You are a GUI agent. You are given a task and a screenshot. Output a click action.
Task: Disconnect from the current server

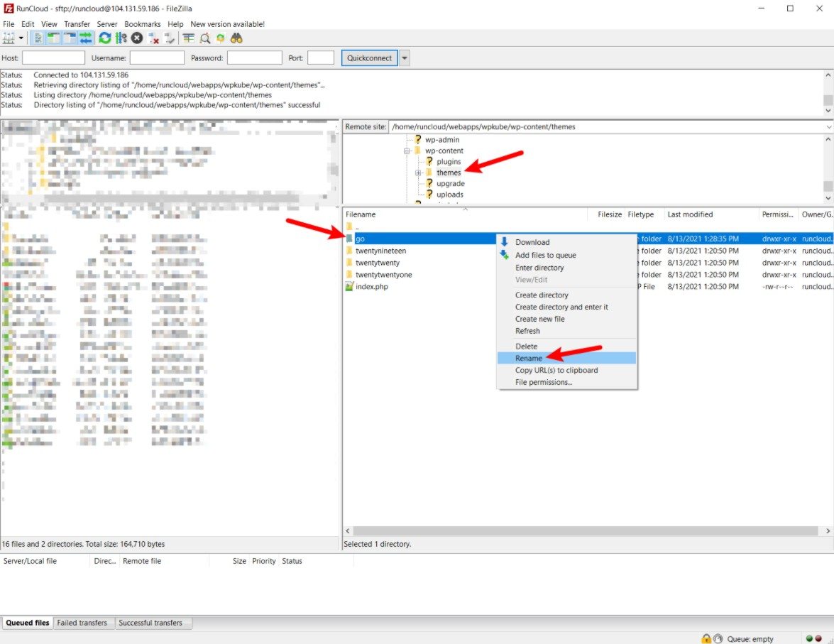click(x=154, y=38)
